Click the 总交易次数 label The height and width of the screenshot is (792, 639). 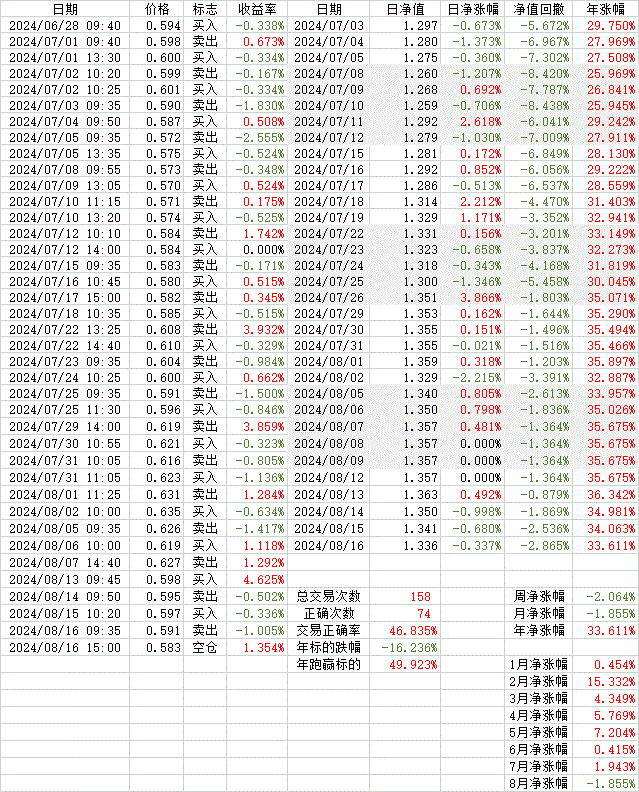[328, 597]
